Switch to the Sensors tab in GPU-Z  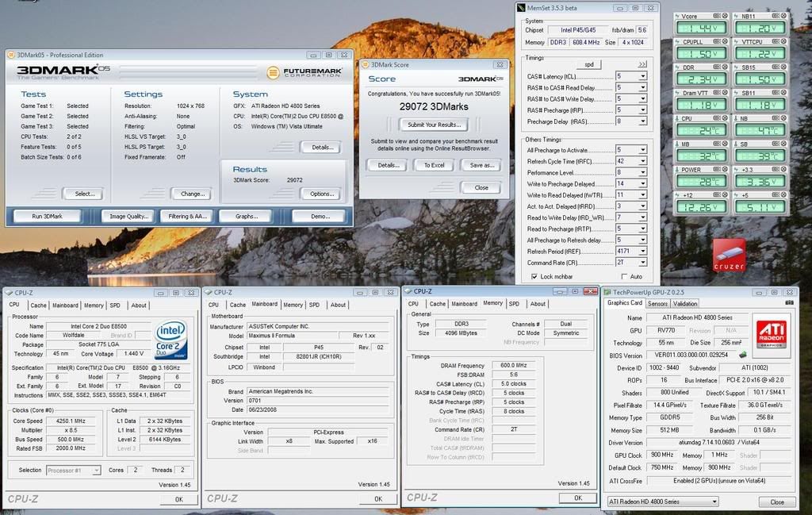coord(657,304)
